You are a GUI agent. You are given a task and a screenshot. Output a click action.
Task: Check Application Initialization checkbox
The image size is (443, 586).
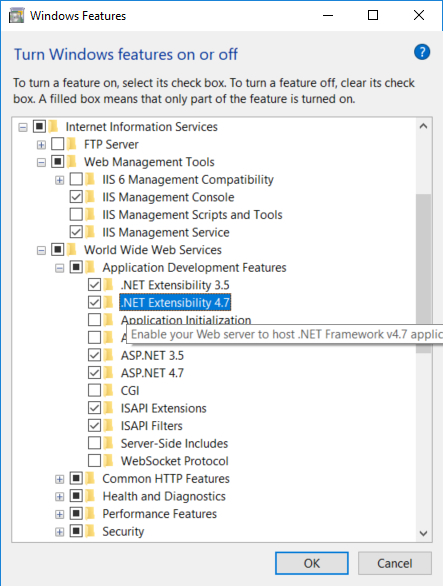(x=95, y=320)
